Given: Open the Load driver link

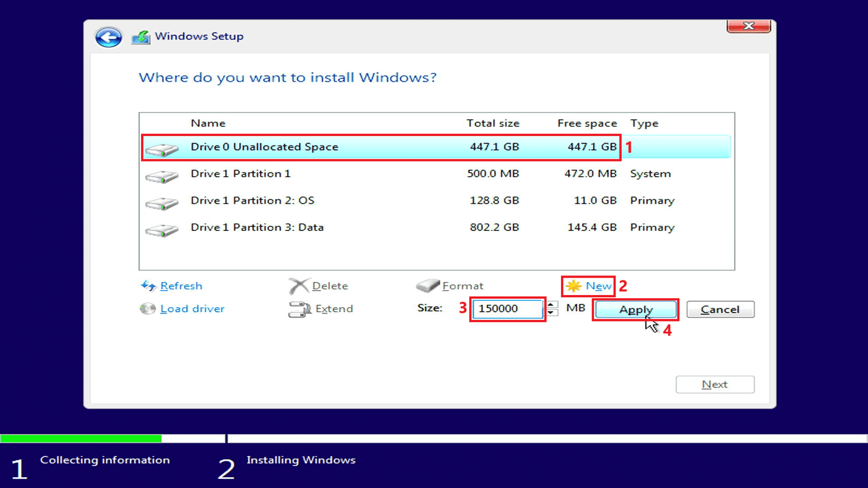Looking at the screenshot, I should click(x=192, y=309).
